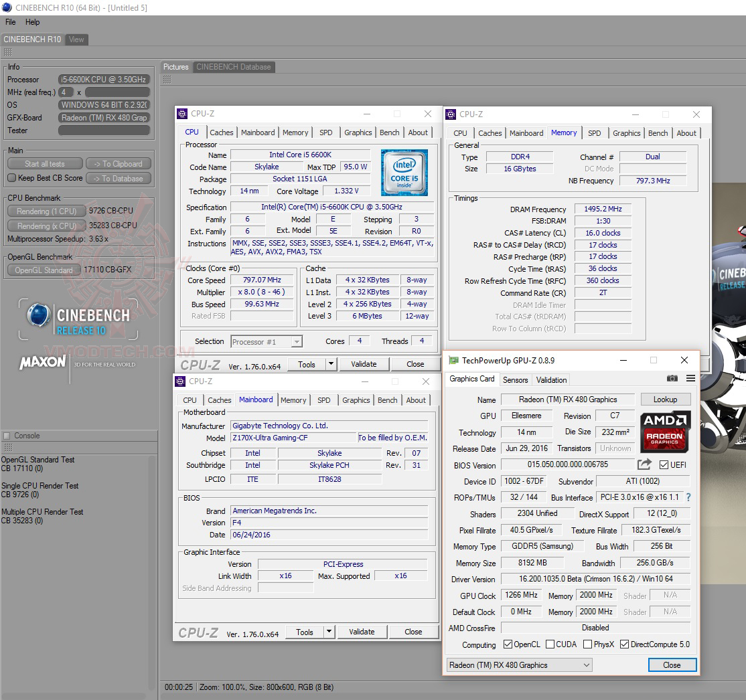
Task: Toggle the UEFI checkbox in GPU-Z
Action: (x=664, y=464)
